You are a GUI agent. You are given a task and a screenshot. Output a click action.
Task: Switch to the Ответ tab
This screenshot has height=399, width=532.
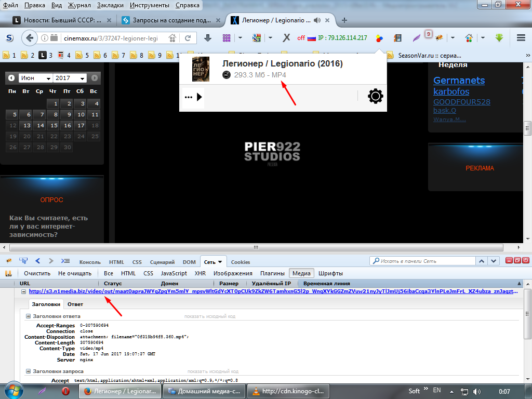coord(75,304)
